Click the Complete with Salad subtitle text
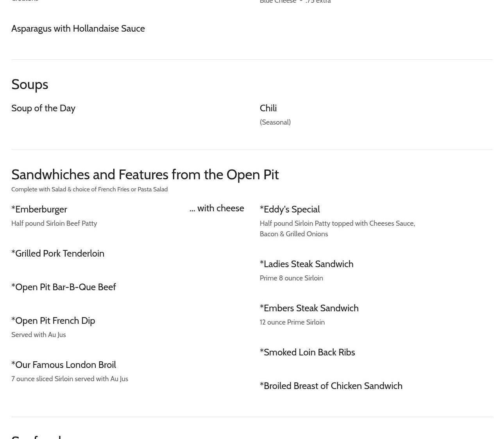 coord(89,189)
